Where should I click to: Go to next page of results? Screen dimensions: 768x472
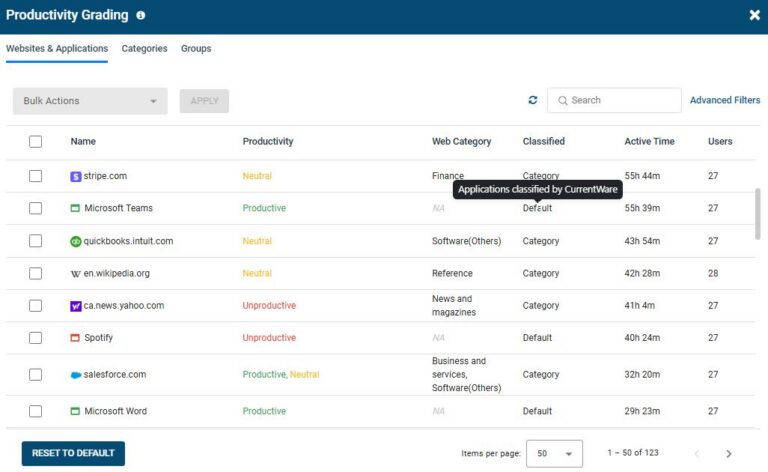click(x=728, y=453)
